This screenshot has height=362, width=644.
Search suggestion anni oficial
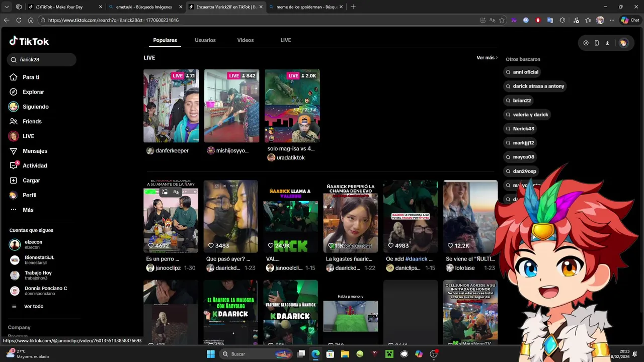522,72
